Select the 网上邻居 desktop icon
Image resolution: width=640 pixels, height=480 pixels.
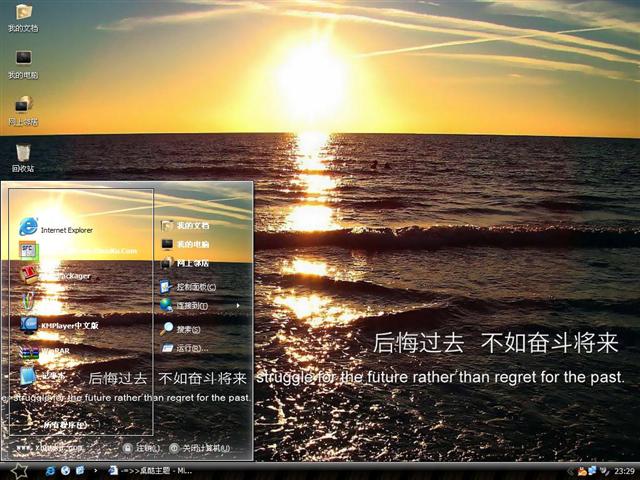(x=23, y=111)
